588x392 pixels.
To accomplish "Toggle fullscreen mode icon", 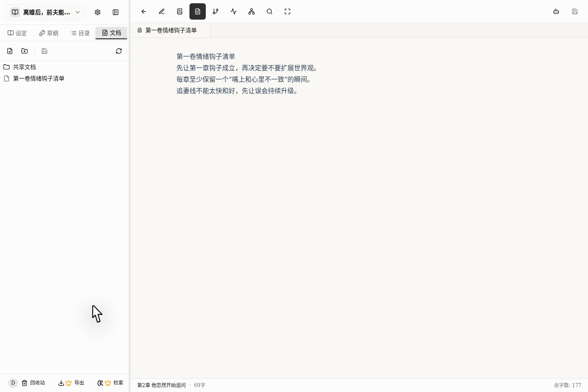I will (287, 11).
